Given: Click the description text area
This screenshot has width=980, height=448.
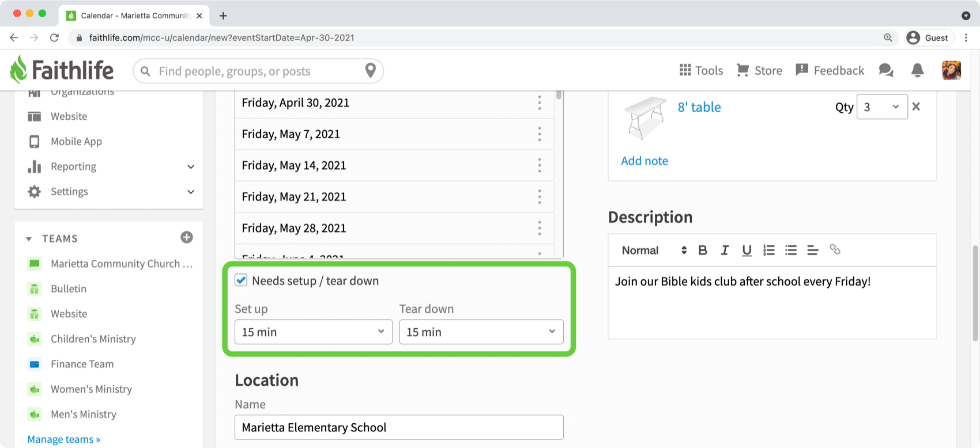Looking at the screenshot, I should [772, 302].
